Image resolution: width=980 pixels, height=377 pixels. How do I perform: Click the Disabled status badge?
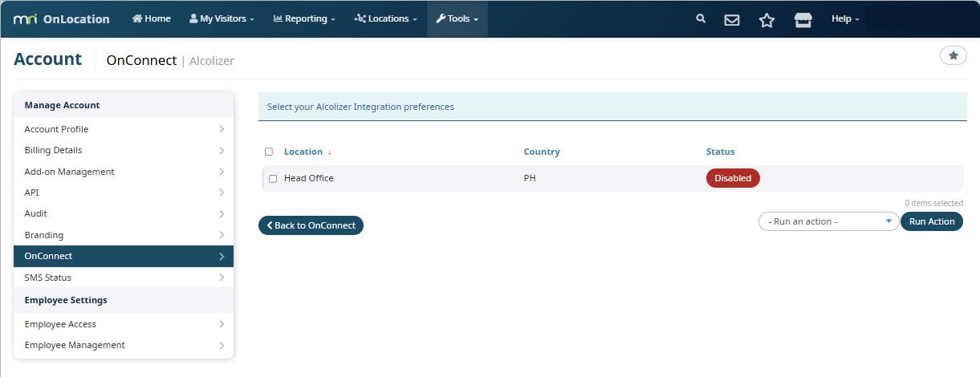click(732, 178)
